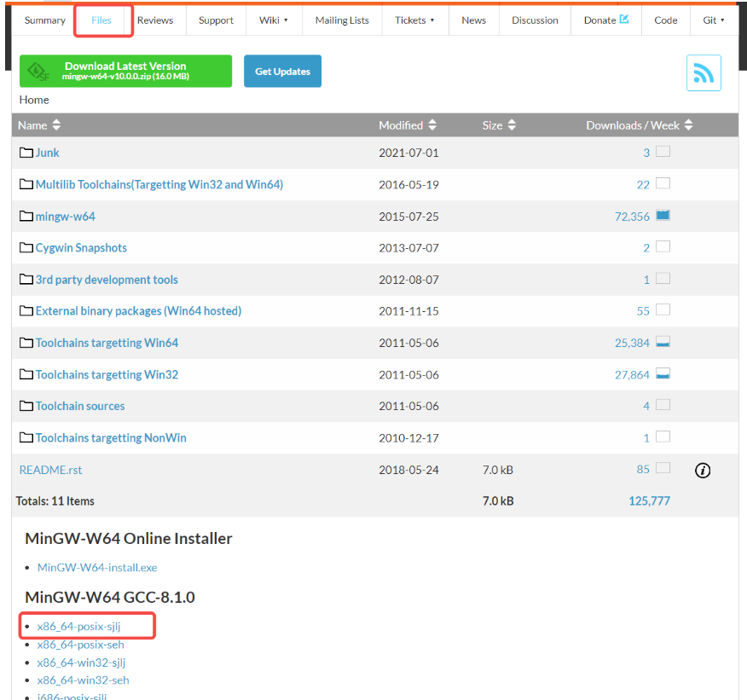Click the mingw-w64 download activity bar

click(663, 215)
